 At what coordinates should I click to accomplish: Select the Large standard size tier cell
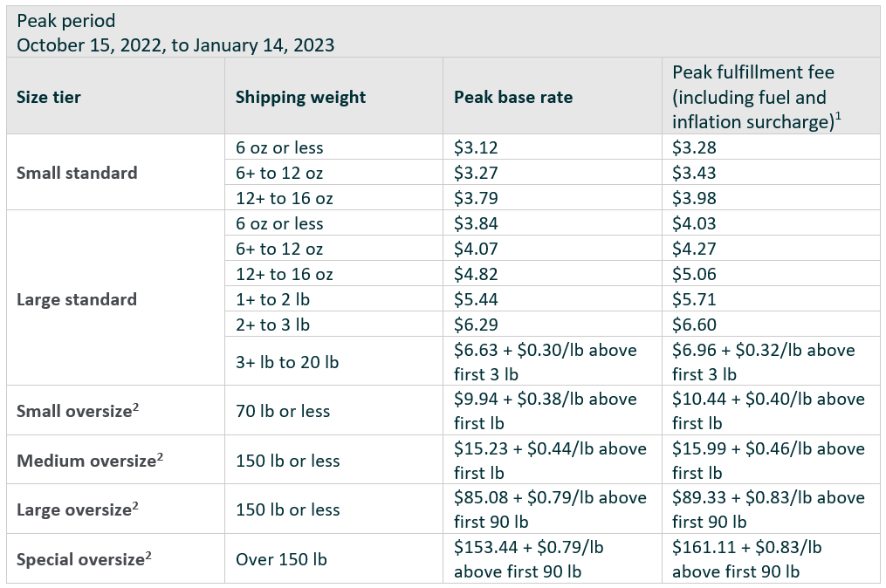coord(115,298)
